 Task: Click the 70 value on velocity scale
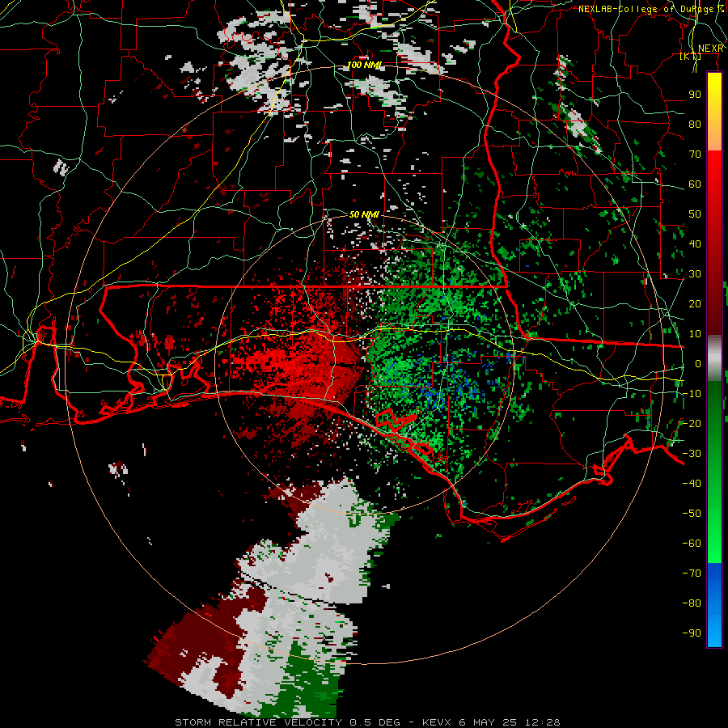click(x=695, y=154)
